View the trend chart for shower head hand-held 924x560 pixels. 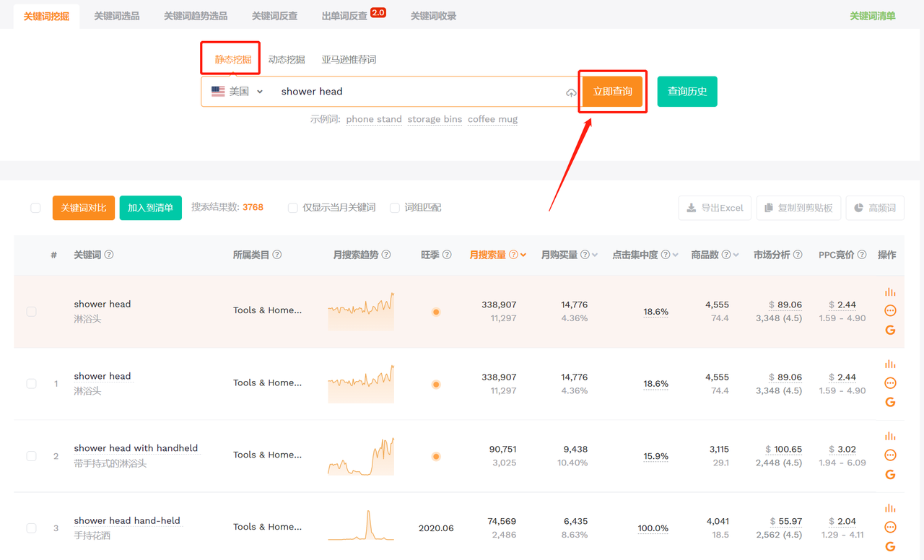(x=361, y=526)
